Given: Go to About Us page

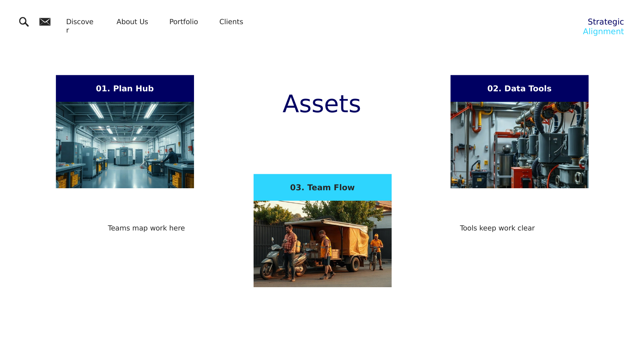Looking at the screenshot, I should click(x=132, y=22).
